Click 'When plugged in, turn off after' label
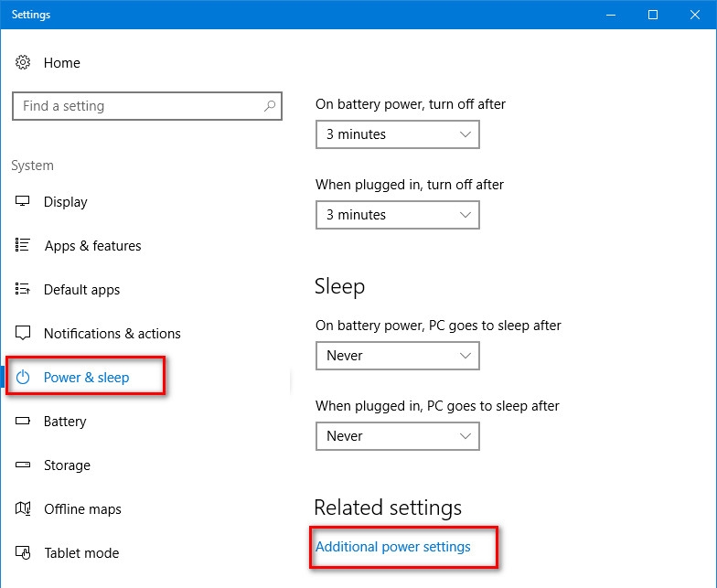The width and height of the screenshot is (717, 588). (x=410, y=185)
